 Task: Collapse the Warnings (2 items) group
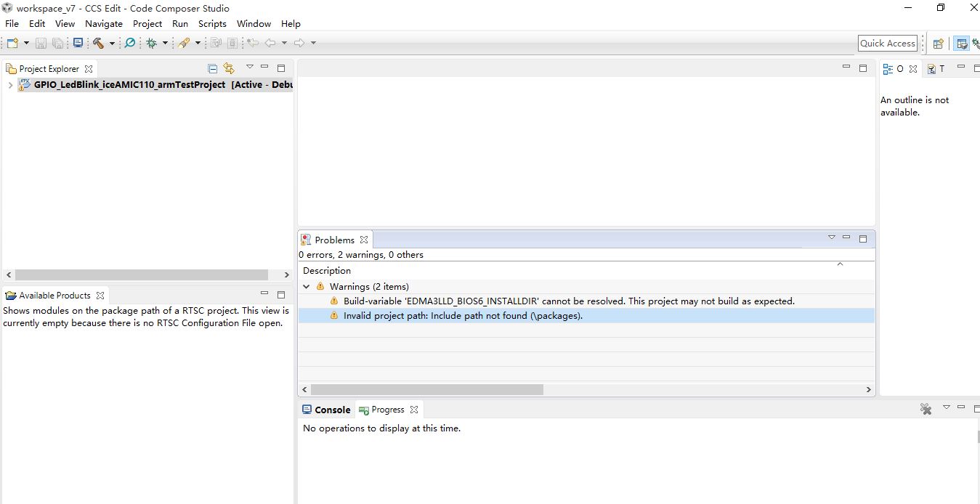coord(307,286)
